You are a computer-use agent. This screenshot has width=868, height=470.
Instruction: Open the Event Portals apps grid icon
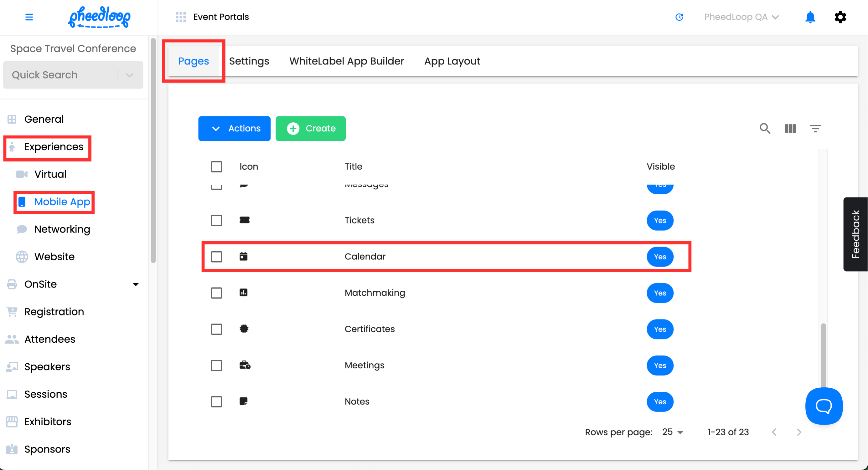click(x=181, y=17)
